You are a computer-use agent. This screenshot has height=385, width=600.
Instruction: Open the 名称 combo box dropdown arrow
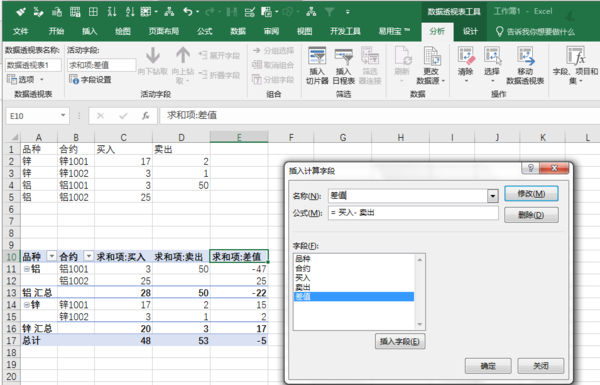(493, 196)
